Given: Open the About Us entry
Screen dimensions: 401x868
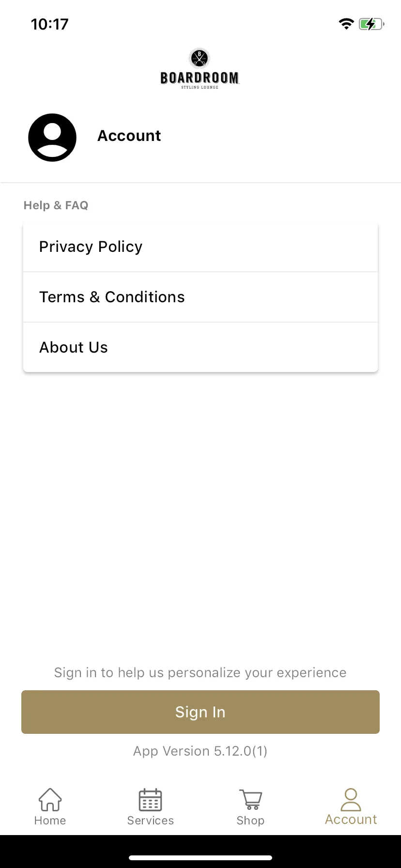Looking at the screenshot, I should (200, 347).
